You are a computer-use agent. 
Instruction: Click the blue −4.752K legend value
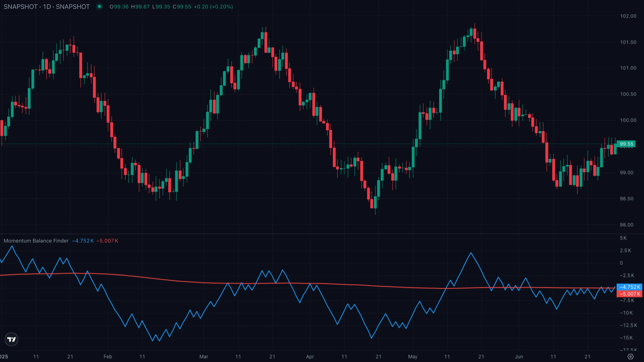point(83,241)
